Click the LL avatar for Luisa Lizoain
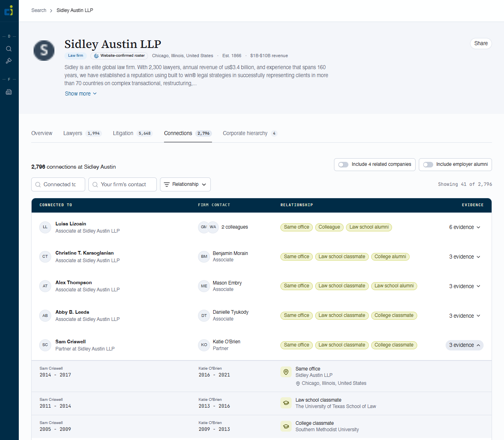 tap(45, 227)
